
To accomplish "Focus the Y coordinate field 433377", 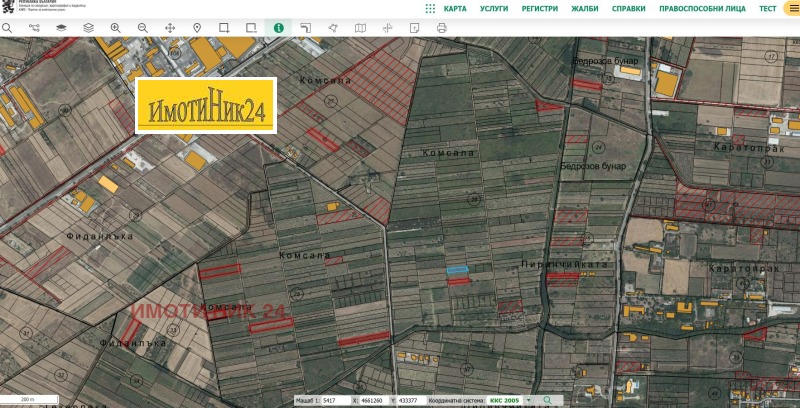I will point(412,401).
